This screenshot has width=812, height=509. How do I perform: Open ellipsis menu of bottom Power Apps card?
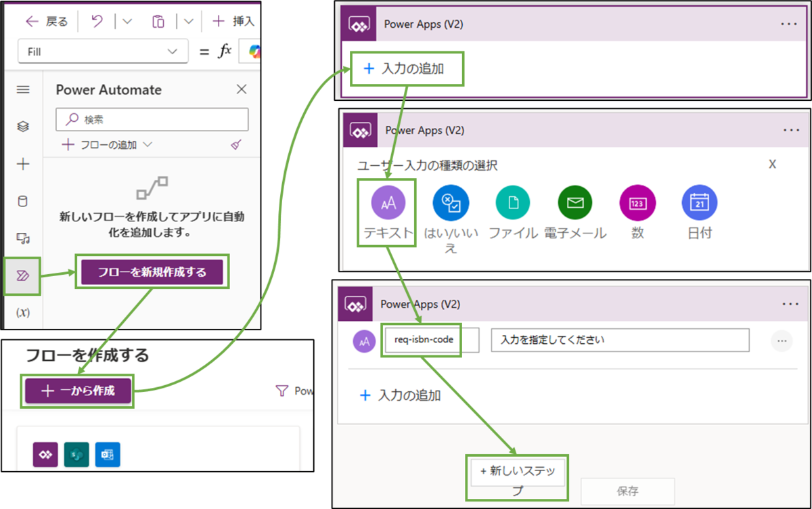789,304
